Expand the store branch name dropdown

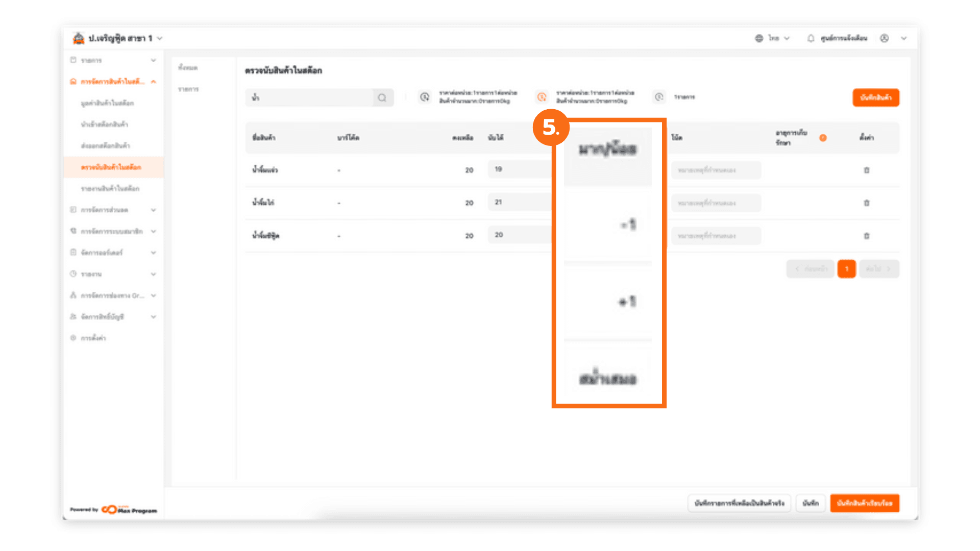pos(160,38)
